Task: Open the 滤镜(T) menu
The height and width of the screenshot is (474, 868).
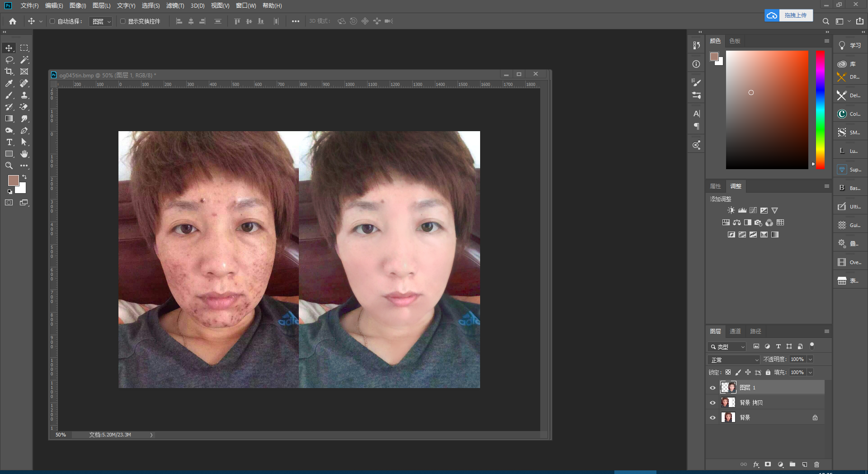Action: [x=175, y=5]
